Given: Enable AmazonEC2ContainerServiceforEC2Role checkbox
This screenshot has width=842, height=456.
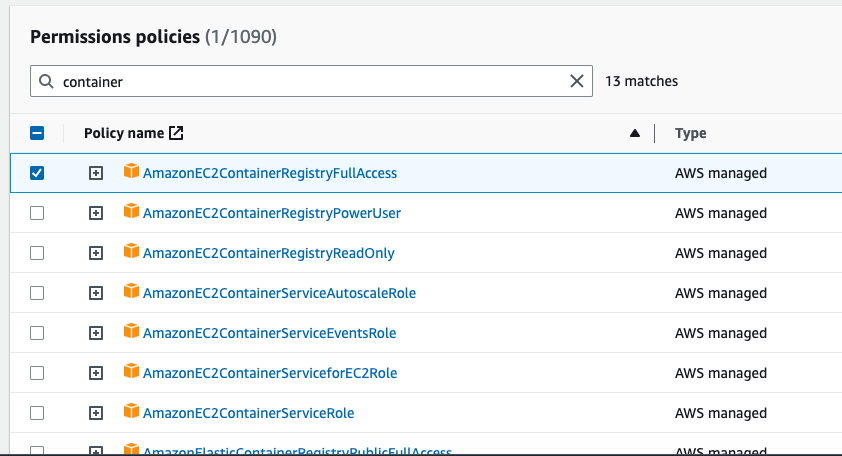Looking at the screenshot, I should [37, 373].
